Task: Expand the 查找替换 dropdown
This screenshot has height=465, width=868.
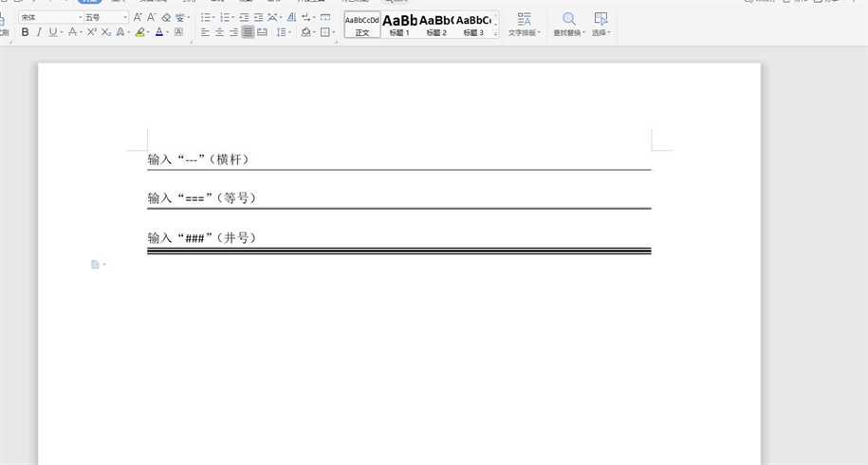Action: [568, 32]
